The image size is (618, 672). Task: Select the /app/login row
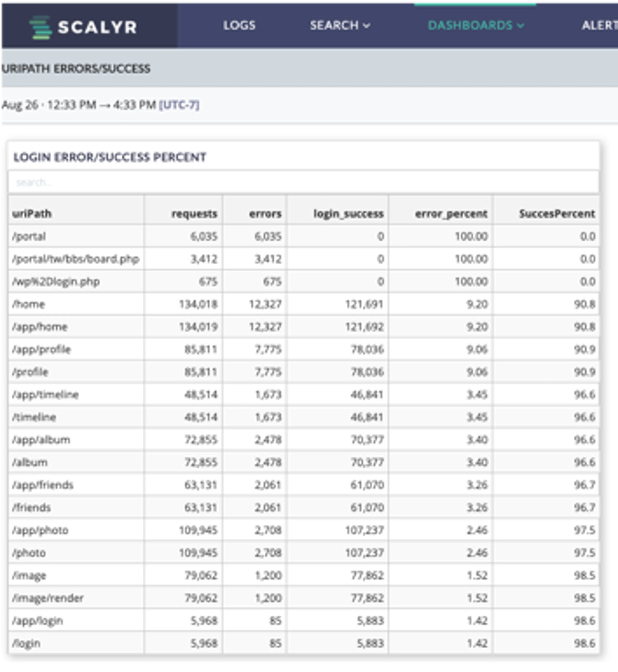coord(303,621)
